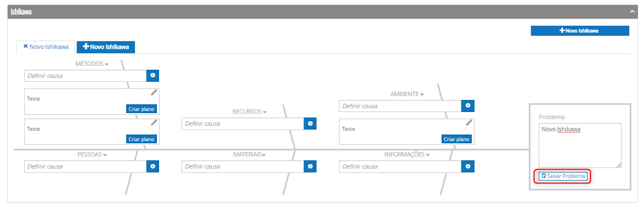Focus the Problema text area
Screen dimensions: 644x207
pos(580,146)
